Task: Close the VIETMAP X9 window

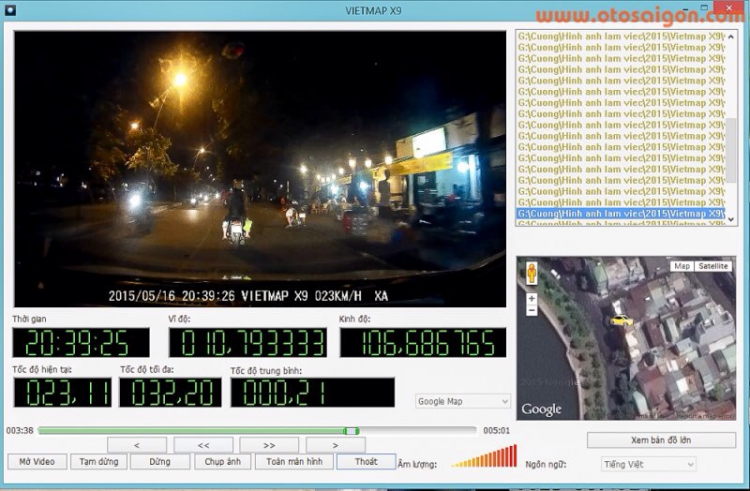Action: pos(730,7)
